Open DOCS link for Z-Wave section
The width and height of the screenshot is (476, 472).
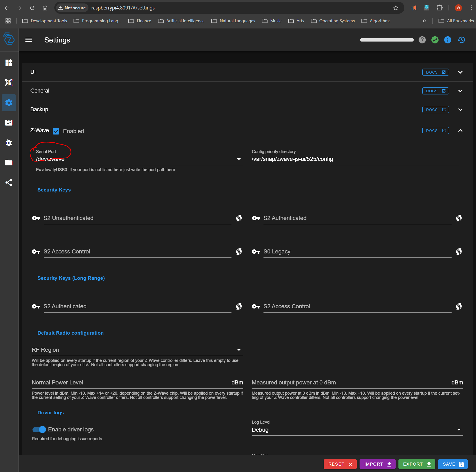[435, 131]
